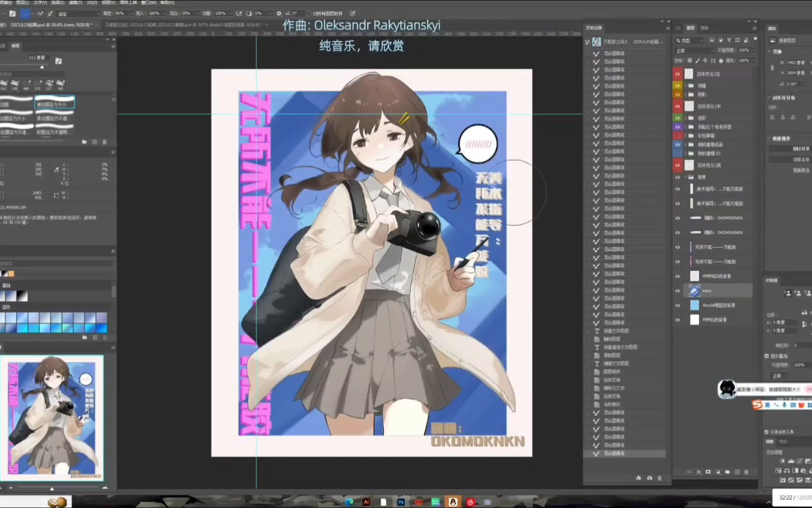Viewport: 812px width, 508px height.
Task: Click the pressure-for-size icon at options bar end
Action: [353, 14]
